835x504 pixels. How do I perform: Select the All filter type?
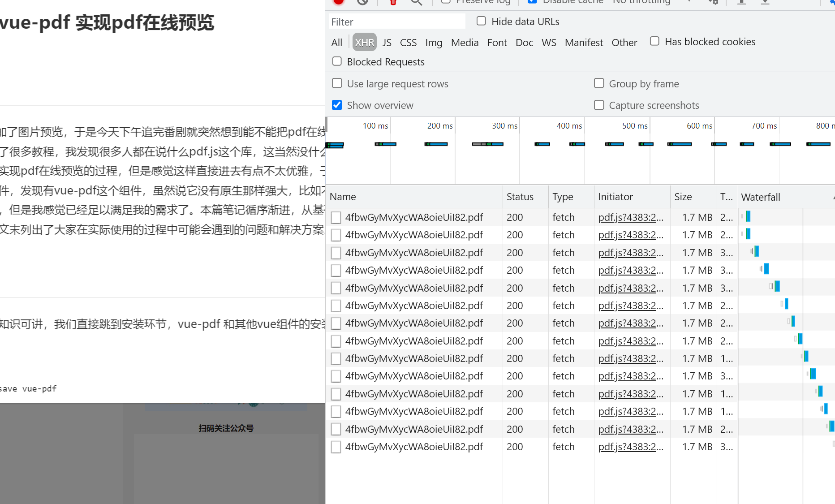click(x=337, y=43)
